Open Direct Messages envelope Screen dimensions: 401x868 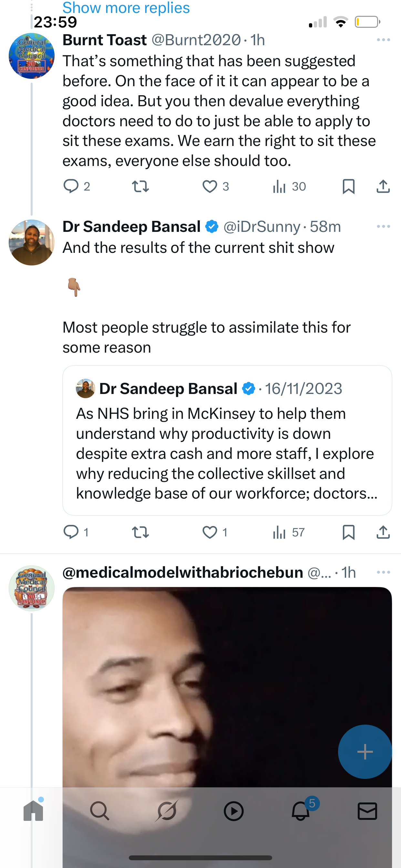tap(367, 811)
